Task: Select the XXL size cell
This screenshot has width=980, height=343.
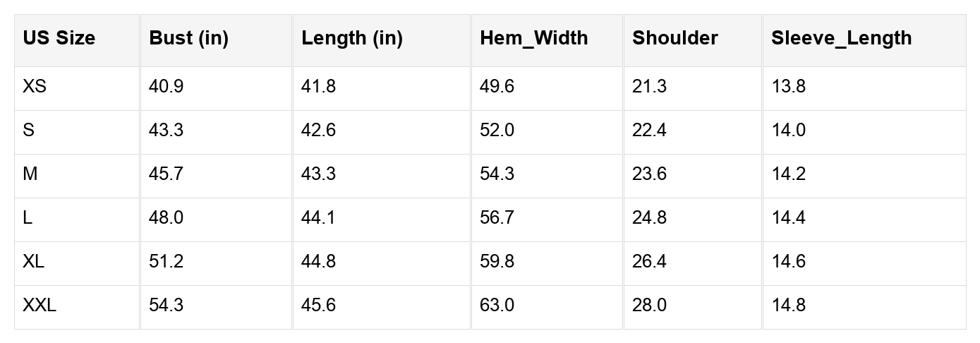Action: click(x=40, y=306)
